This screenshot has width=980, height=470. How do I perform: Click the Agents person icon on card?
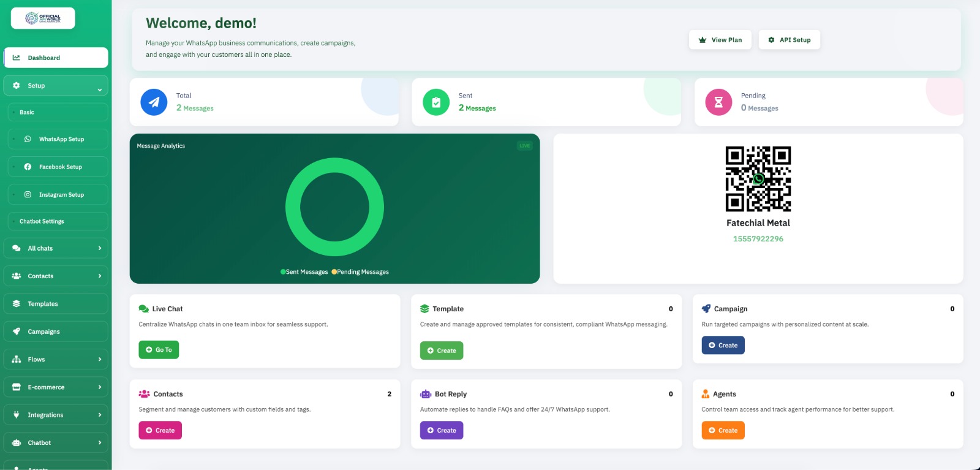706,394
